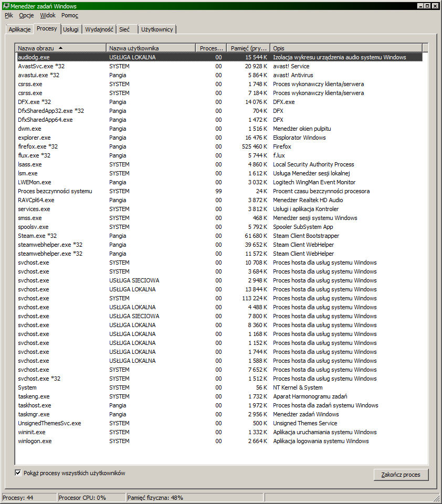Viewport: 442px width, 504px height.
Task: Select the Procesy tab
Action: [x=47, y=28]
